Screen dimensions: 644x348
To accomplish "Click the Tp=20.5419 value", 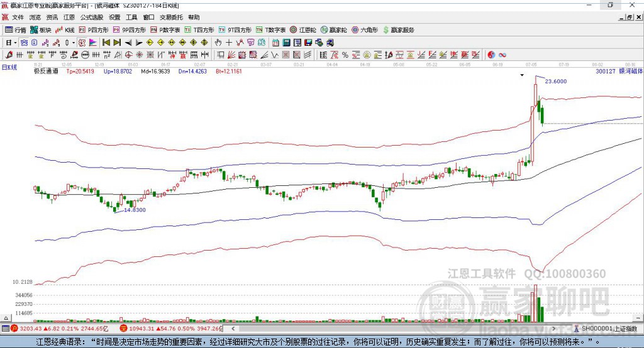I will 80,71.
